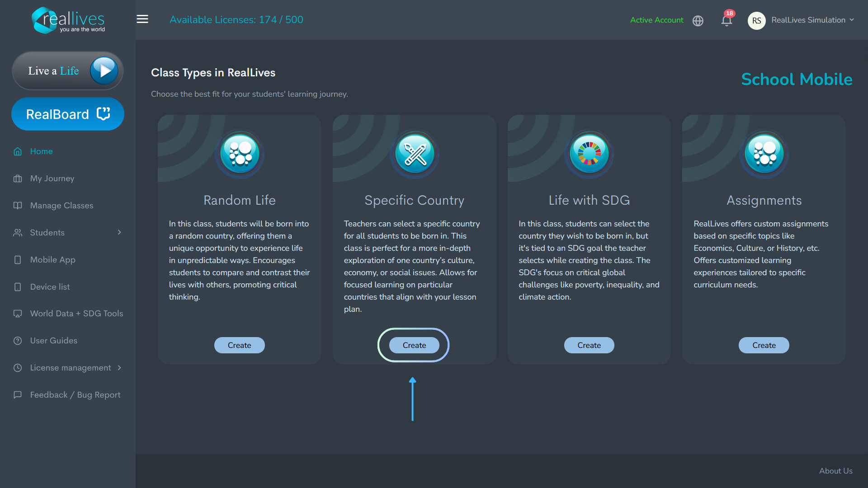Click the RealLives logo
Image resolution: width=868 pixels, height=488 pixels.
[x=68, y=20]
